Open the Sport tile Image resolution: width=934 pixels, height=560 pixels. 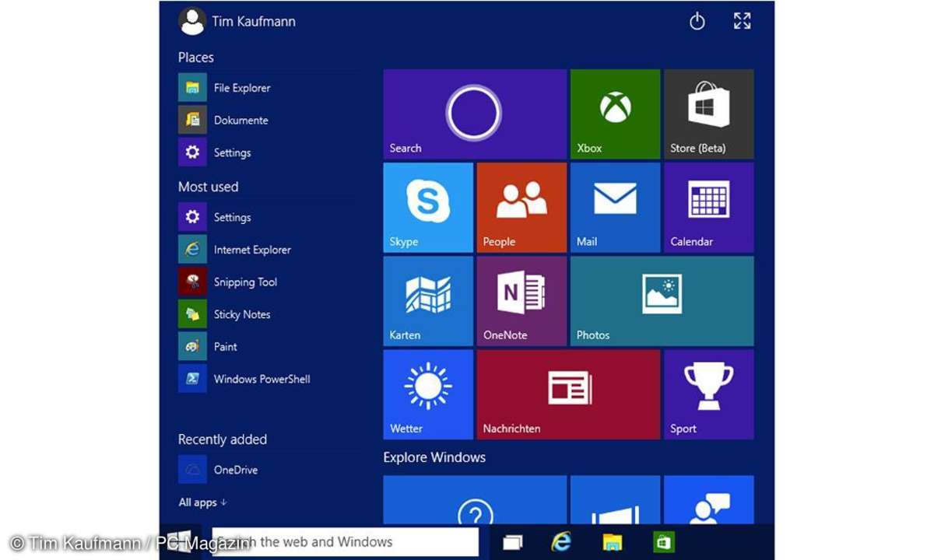tap(708, 394)
